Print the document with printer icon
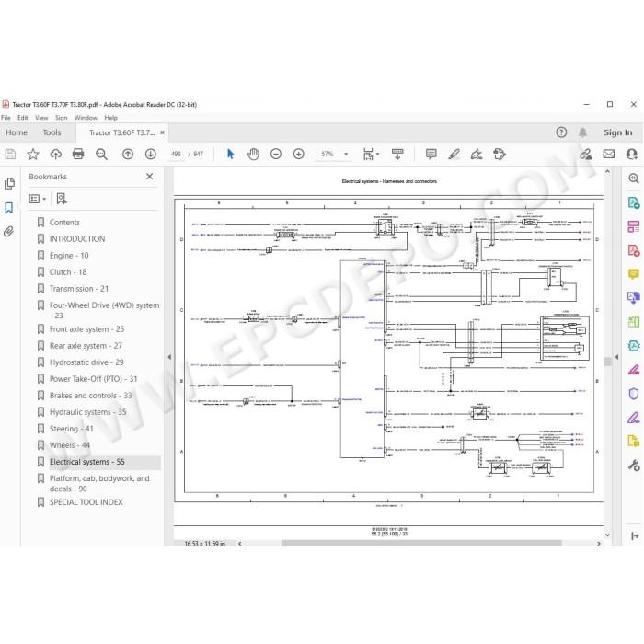The image size is (644, 644). [x=78, y=154]
